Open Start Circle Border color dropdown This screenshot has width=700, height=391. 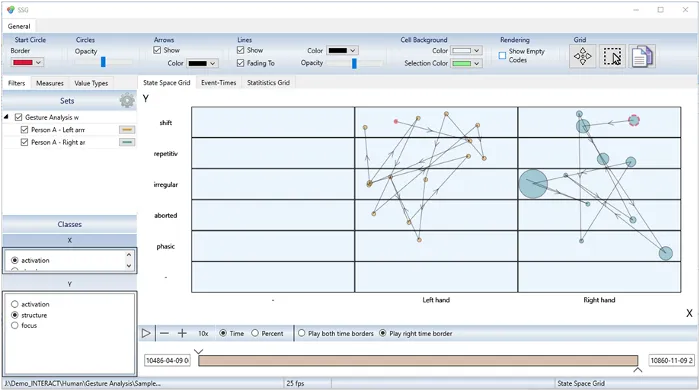pos(27,62)
